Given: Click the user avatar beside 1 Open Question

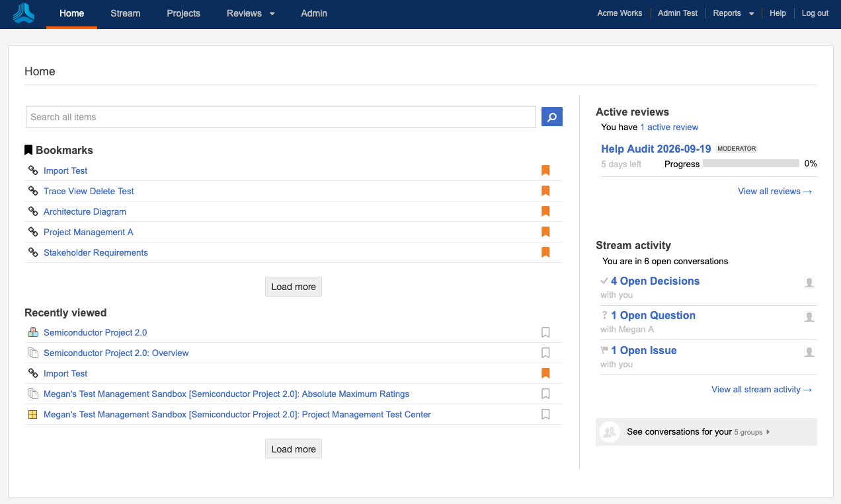Looking at the screenshot, I should pyautogui.click(x=809, y=316).
